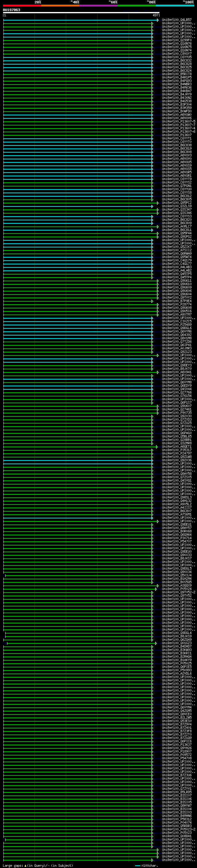Select label UniRef100_B6C828
Viewport: 197px width, 868px height.
tap(177, 64)
